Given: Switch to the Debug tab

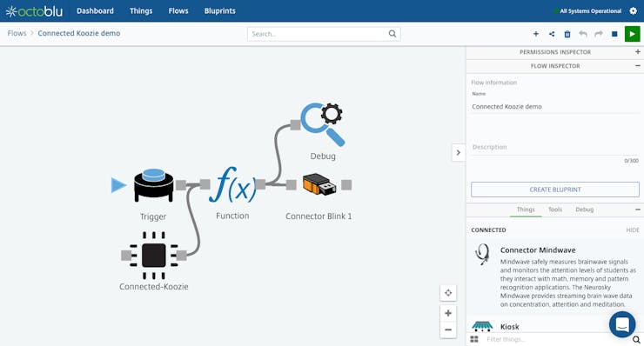Looking at the screenshot, I should pos(584,210).
